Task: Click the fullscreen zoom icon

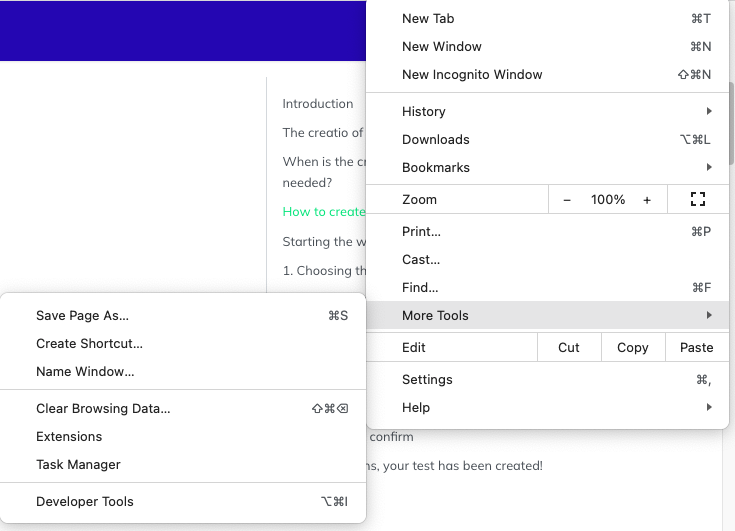Action: 698,200
